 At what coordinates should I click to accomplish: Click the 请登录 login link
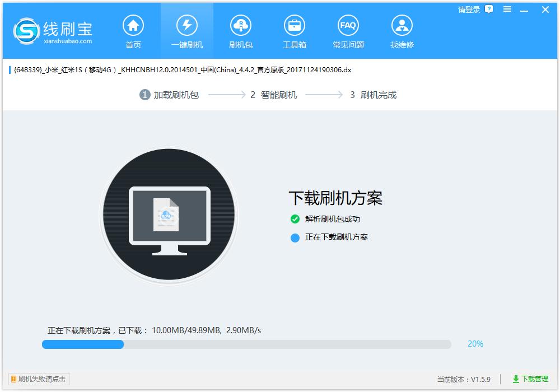(x=468, y=9)
